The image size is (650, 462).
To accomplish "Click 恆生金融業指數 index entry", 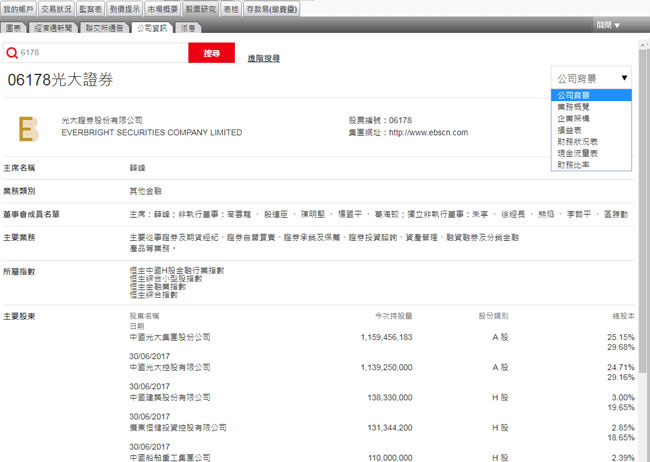I will tap(158, 287).
